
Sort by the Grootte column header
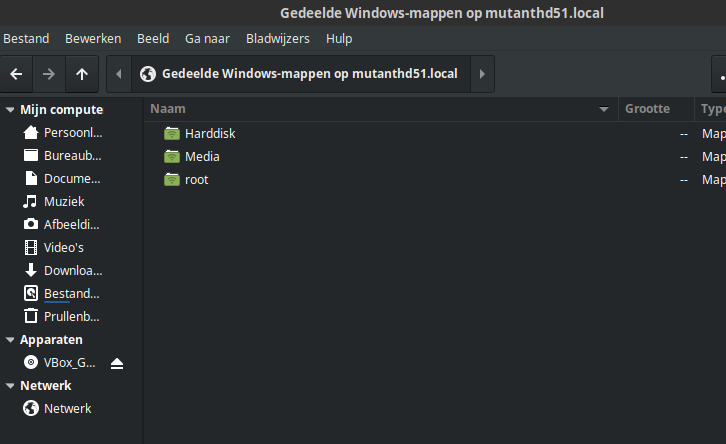647,109
